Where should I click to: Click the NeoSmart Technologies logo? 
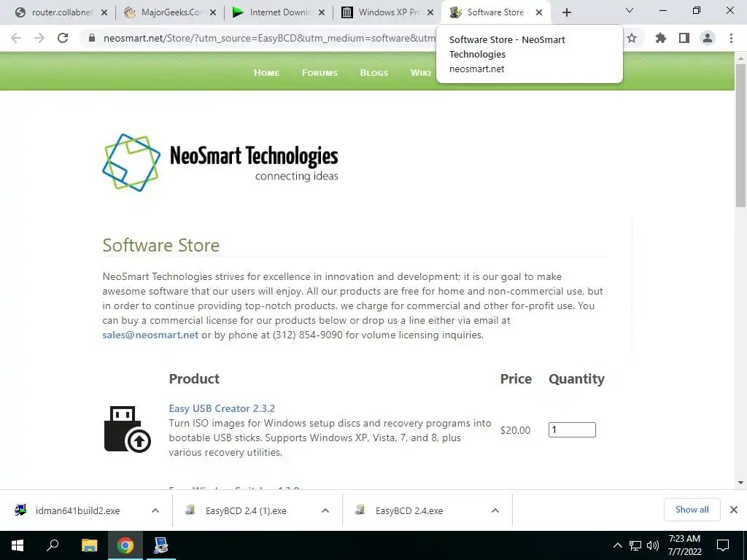tap(220, 163)
